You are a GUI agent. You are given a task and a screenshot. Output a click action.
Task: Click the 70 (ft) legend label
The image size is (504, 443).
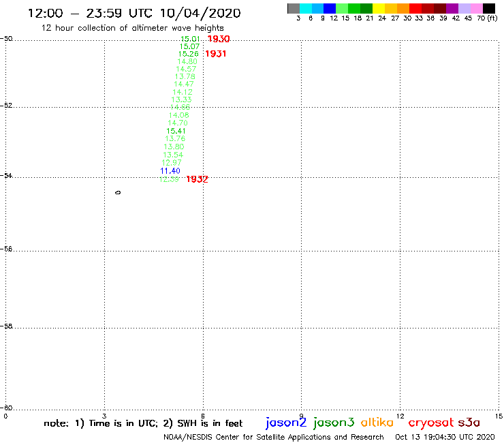[x=487, y=18]
